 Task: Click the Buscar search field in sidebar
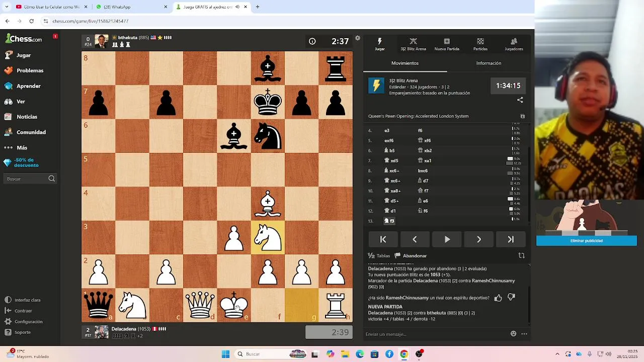30,178
